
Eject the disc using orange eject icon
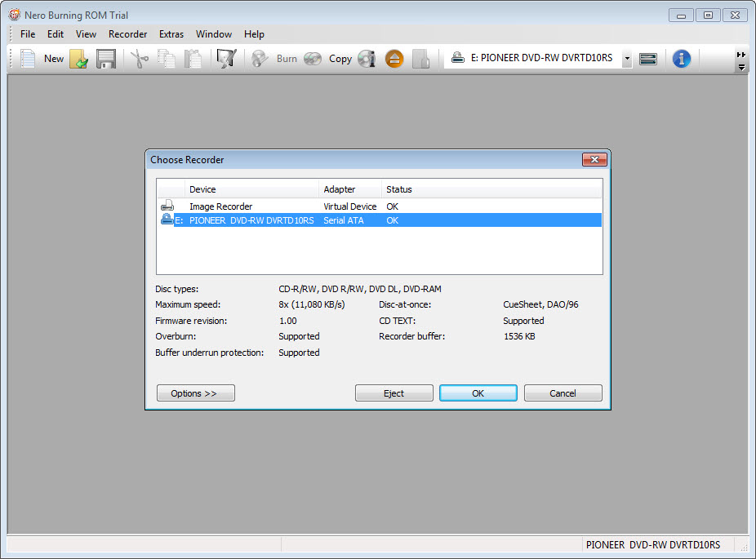pos(394,59)
